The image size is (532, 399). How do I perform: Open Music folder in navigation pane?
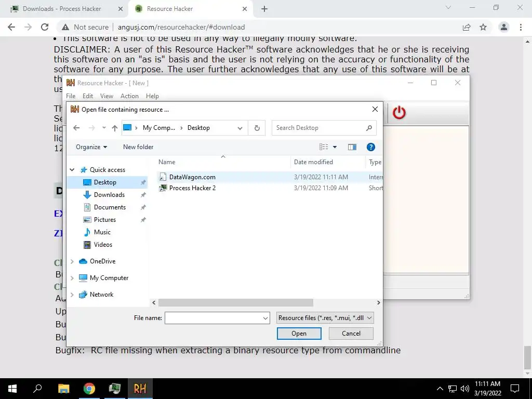pos(102,232)
